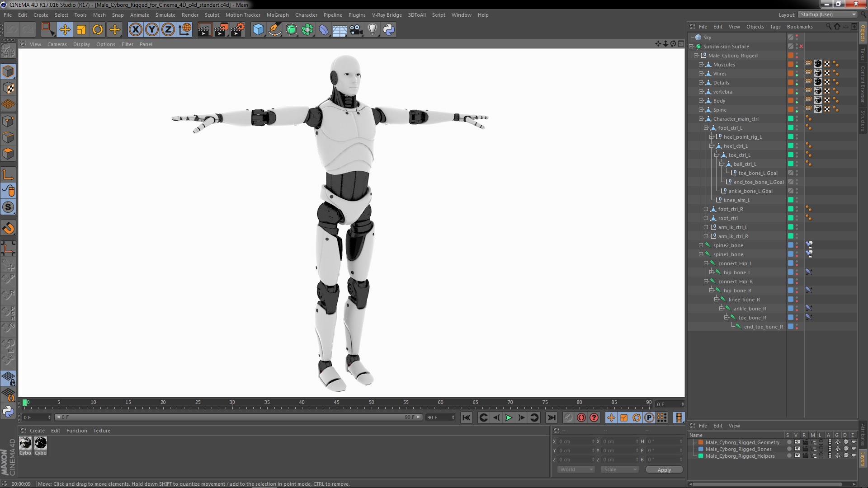The width and height of the screenshot is (868, 488).
Task: Click Locked Workplane icon
Action: (x=8, y=379)
